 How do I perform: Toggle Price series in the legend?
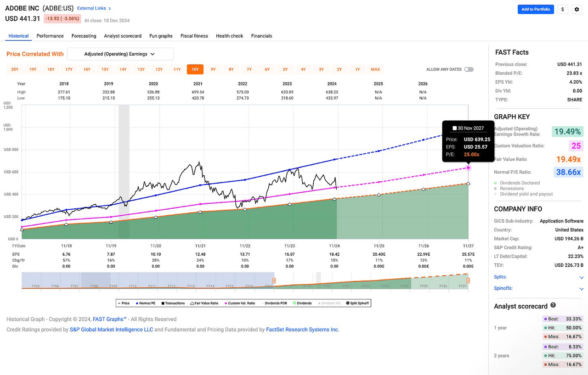(124, 303)
